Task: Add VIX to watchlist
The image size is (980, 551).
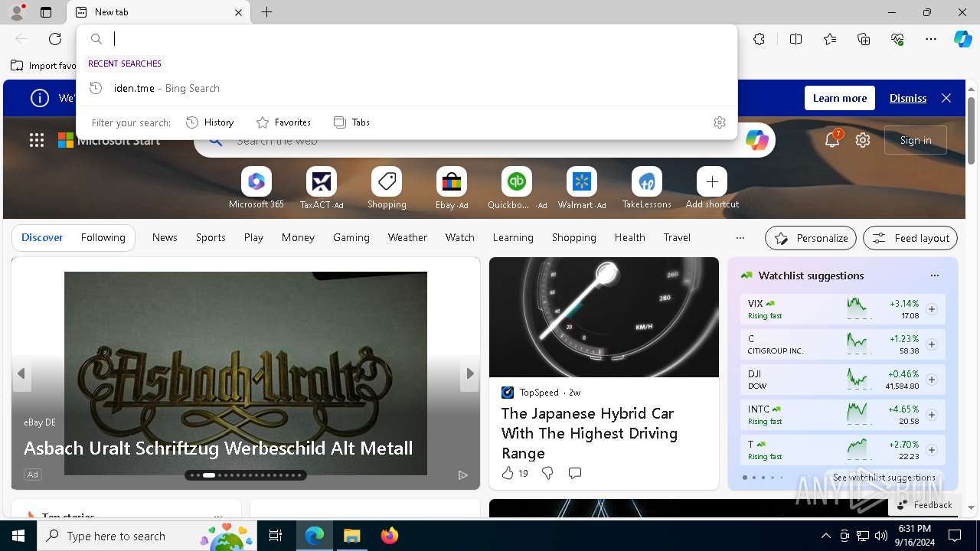Action: [x=932, y=309]
